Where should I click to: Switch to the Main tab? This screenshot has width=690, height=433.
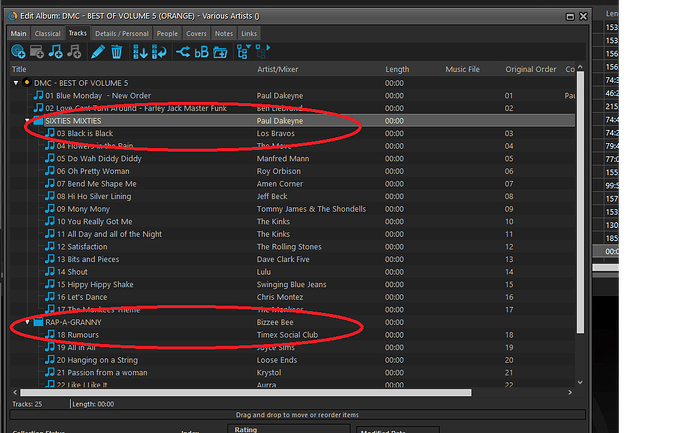[x=18, y=33]
